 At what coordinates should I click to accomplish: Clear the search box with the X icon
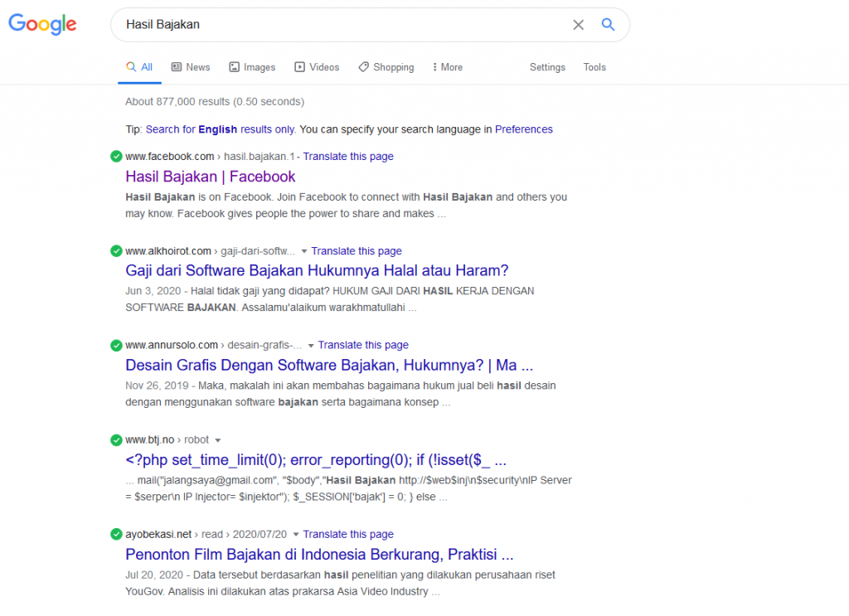[x=578, y=25]
